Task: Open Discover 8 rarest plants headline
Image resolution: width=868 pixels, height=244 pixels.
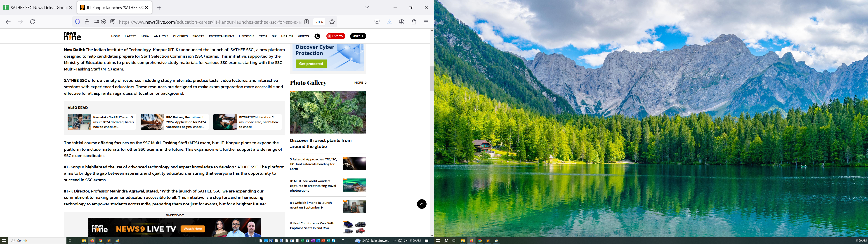Action: coord(321,143)
